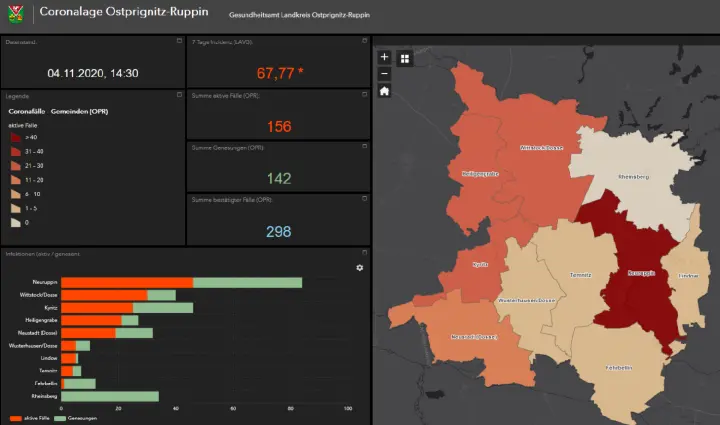Expand the Infektionen chart panel

[363, 253]
